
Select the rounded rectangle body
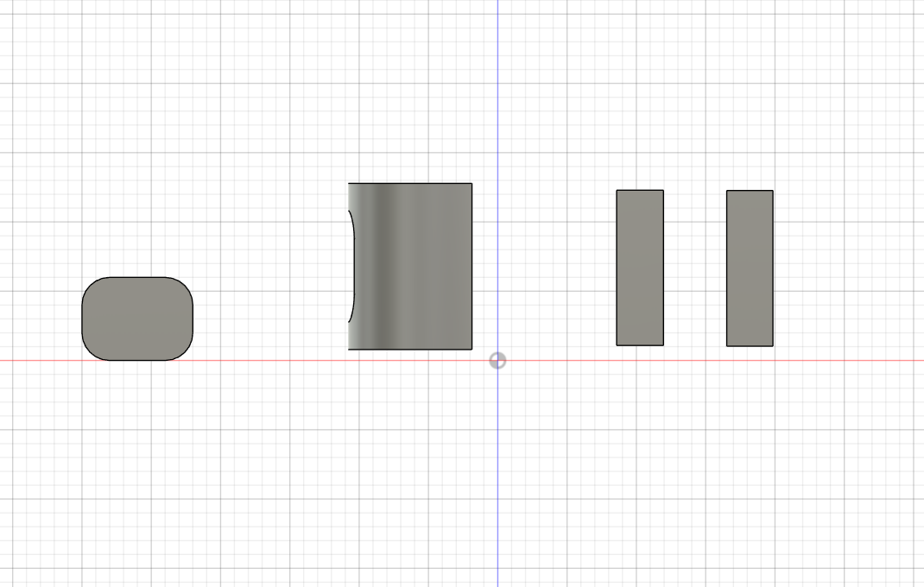coord(137,319)
